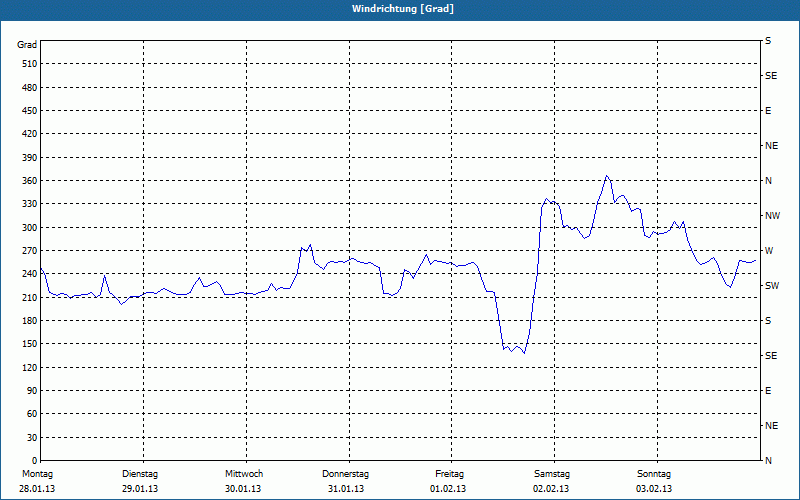Click the wind direction minimum near 140 degrees
This screenshot has height=500, width=800.
pyautogui.click(x=524, y=353)
